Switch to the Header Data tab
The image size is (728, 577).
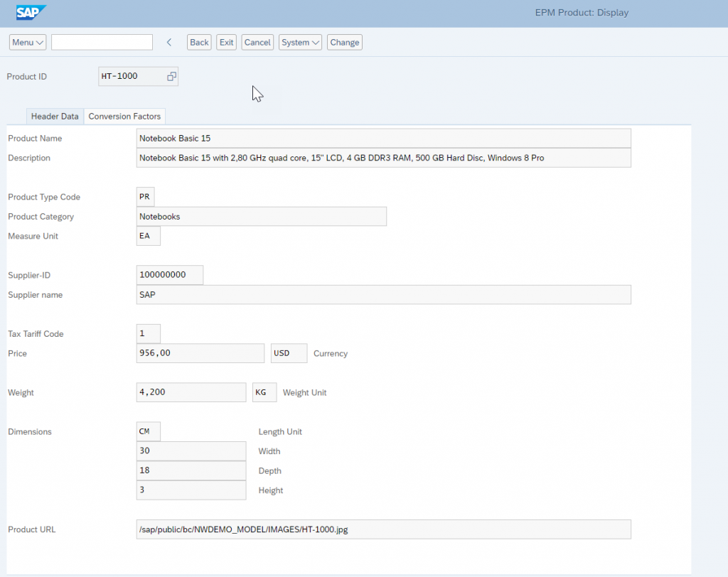(55, 117)
